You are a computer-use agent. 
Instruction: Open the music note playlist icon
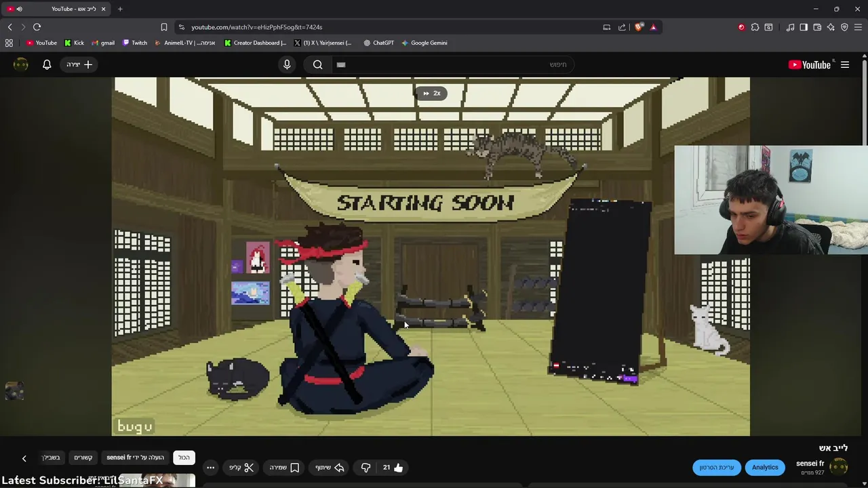pyautogui.click(x=790, y=27)
